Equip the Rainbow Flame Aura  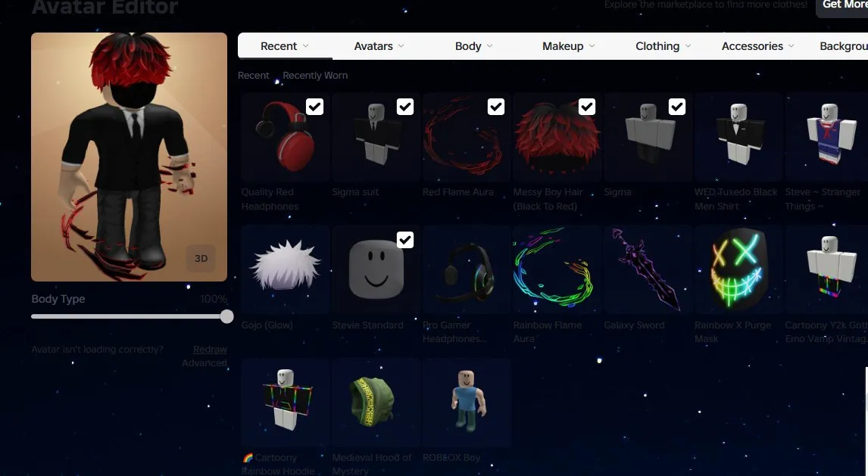pos(557,270)
